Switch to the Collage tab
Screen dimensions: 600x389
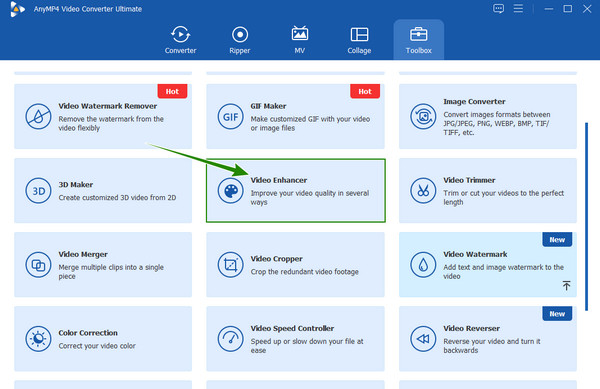tap(359, 40)
